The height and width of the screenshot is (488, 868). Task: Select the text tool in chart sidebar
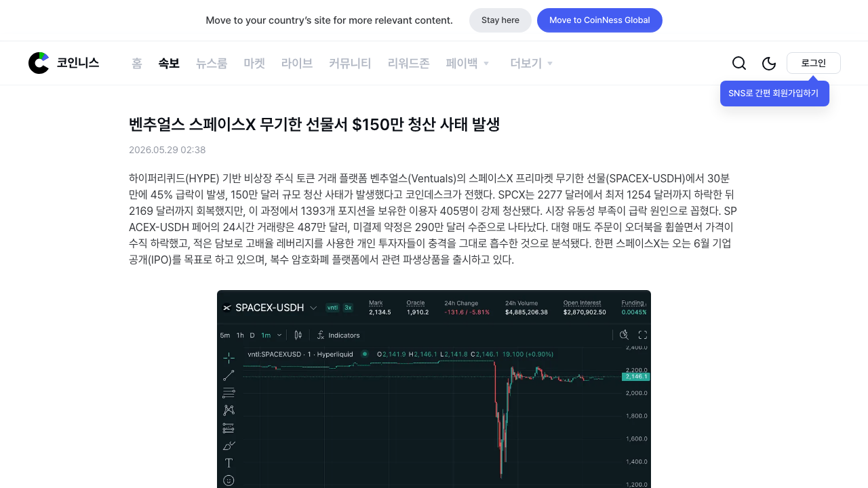pyautogui.click(x=229, y=463)
